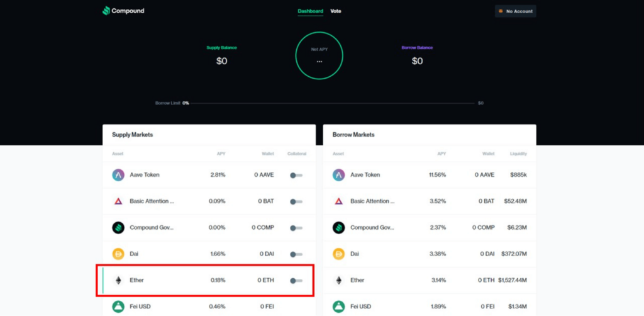Click the fox icon in the No Account button
Screen dimensions: 644x316
[501, 11]
